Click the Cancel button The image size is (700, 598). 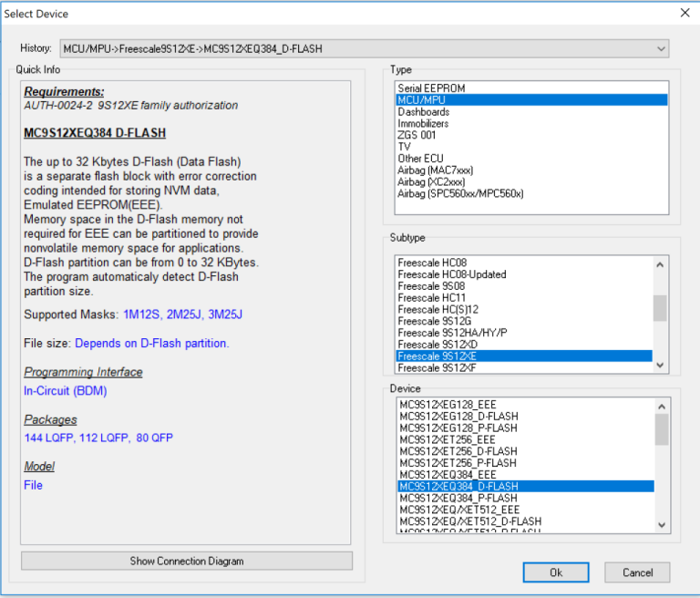[637, 572]
